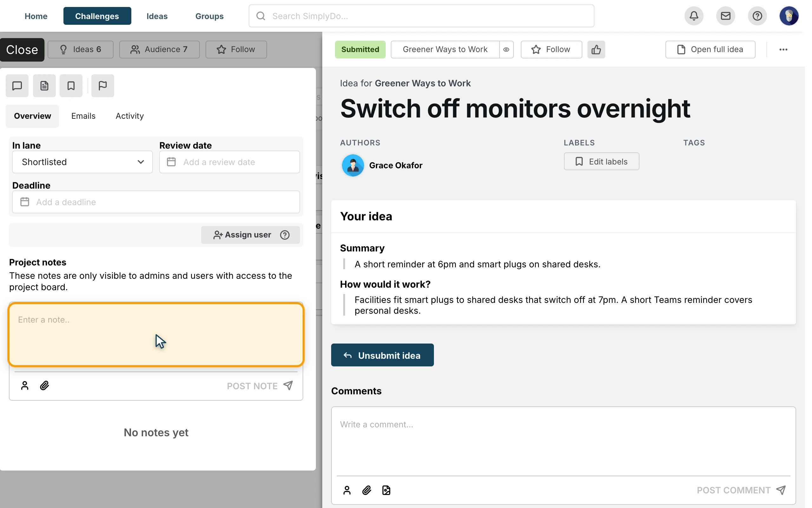
Task: Switch to the Activity tab
Action: coord(129,116)
